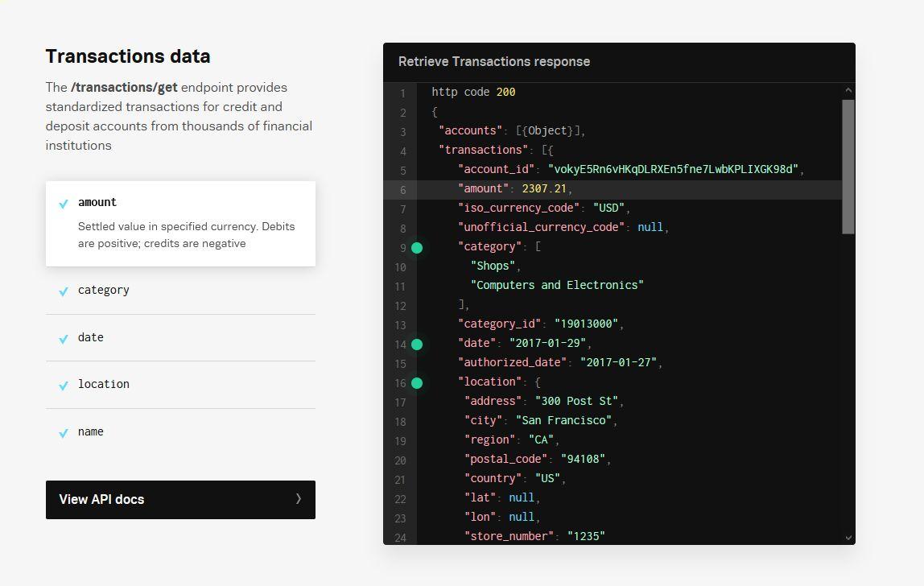This screenshot has height=586, width=924.
Task: Click the checkmark icon beside category
Action: click(64, 291)
